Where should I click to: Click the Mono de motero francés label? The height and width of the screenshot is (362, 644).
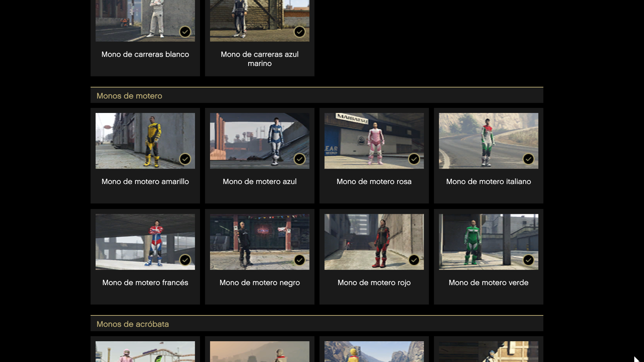[x=145, y=283]
